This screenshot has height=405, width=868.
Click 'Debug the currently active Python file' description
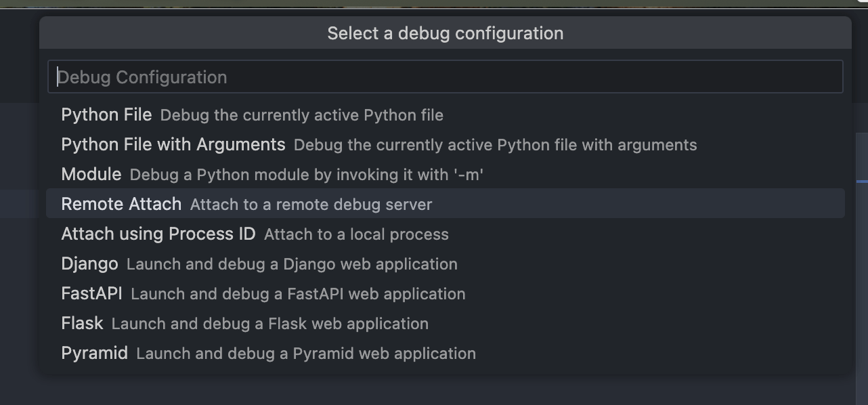click(x=302, y=115)
